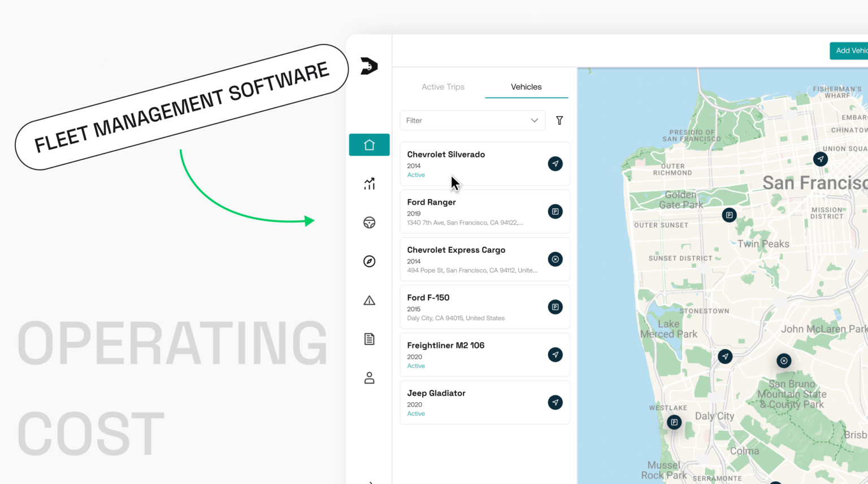
Task: Expand the Filter dropdown
Action: click(472, 120)
